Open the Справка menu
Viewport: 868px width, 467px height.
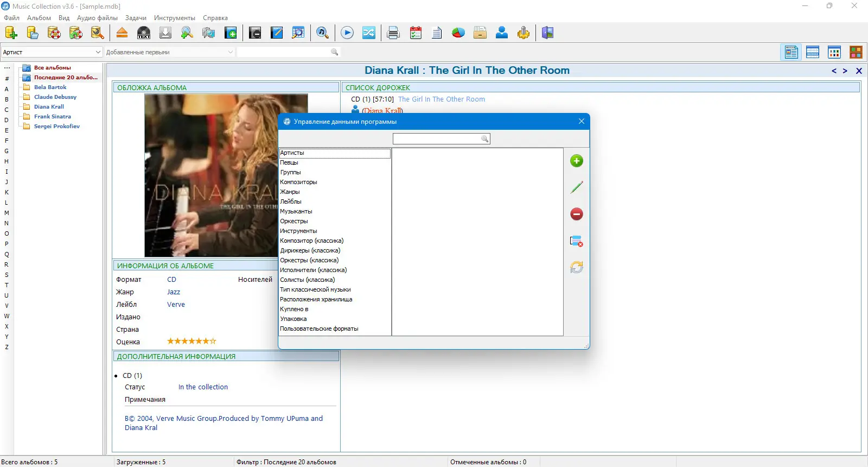point(215,18)
